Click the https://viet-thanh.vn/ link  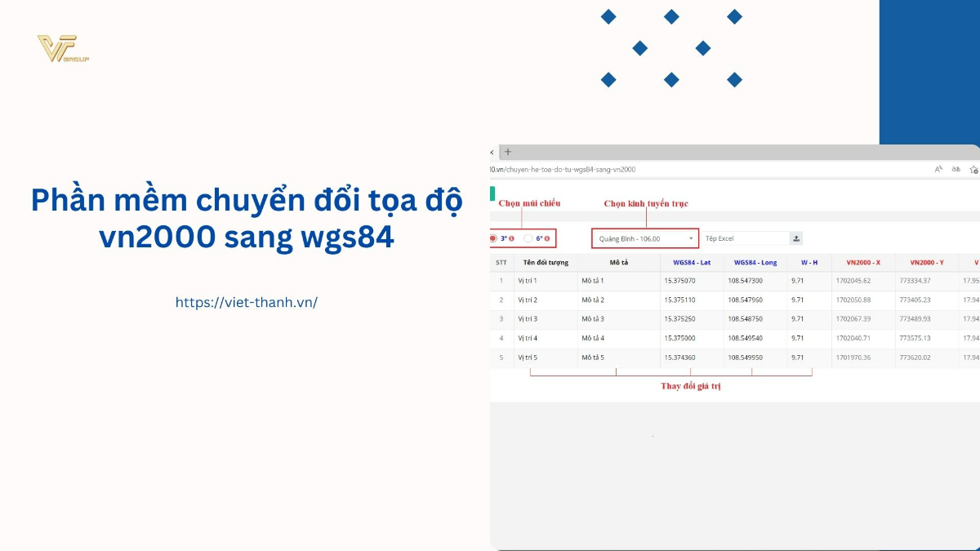246,302
